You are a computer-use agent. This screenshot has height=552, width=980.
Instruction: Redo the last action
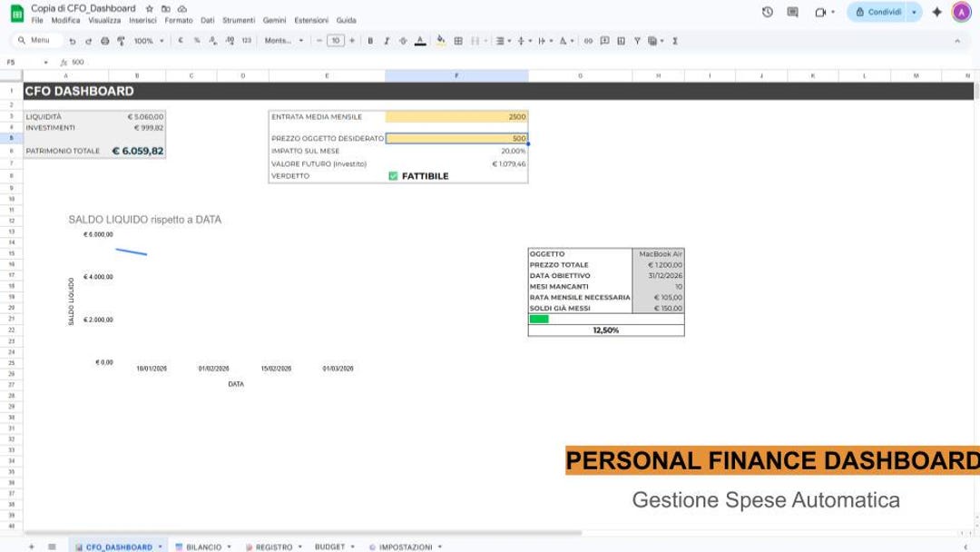click(88, 41)
